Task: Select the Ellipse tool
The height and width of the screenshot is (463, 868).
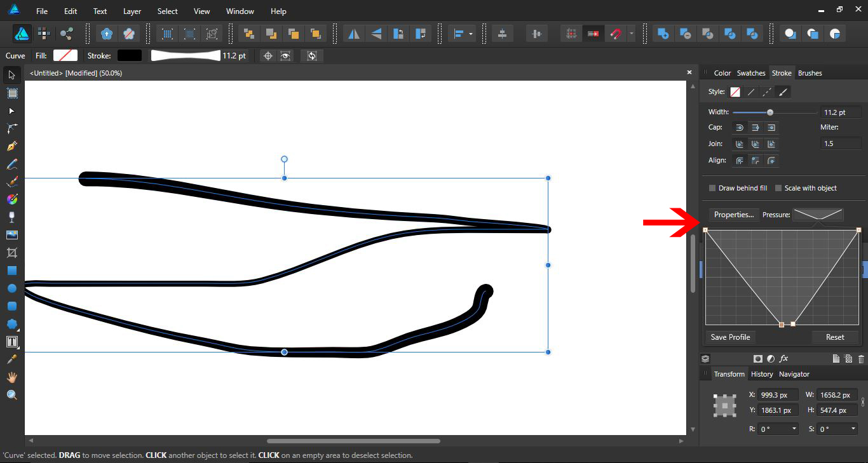Action: click(11, 288)
